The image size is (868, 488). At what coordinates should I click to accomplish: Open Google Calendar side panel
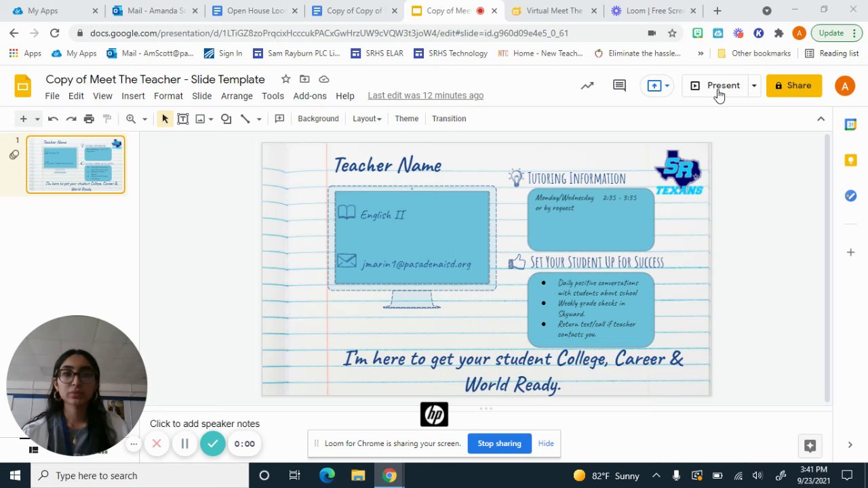(850, 125)
